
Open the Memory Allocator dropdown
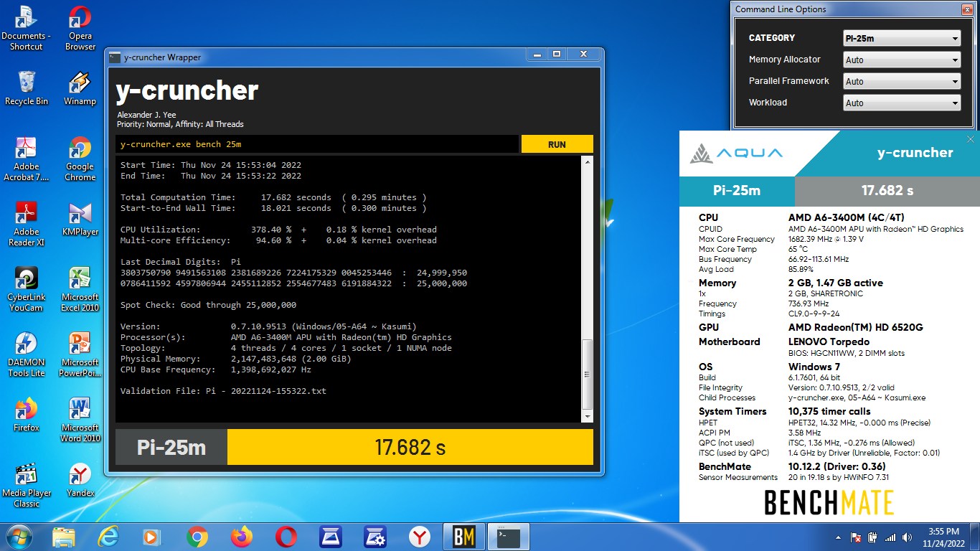pos(902,60)
